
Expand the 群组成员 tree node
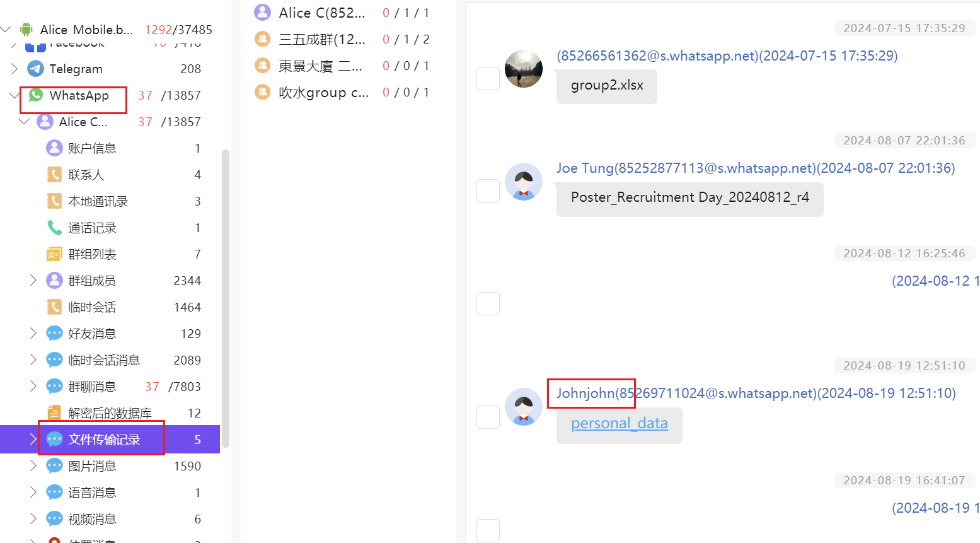33,281
